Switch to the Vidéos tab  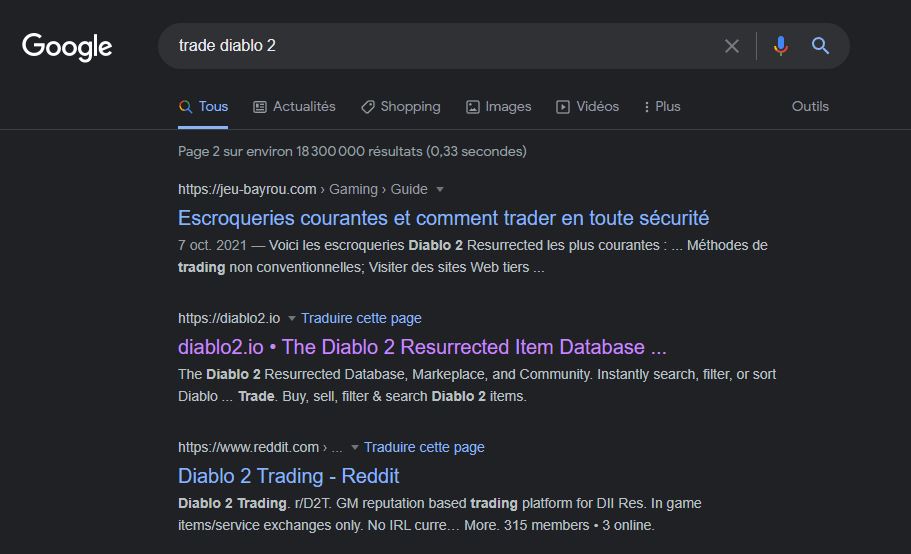587,107
